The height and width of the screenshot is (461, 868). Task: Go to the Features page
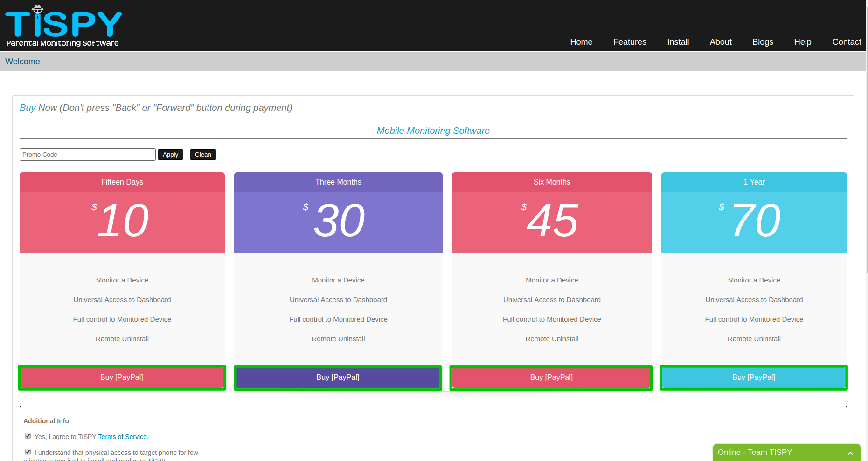(630, 42)
